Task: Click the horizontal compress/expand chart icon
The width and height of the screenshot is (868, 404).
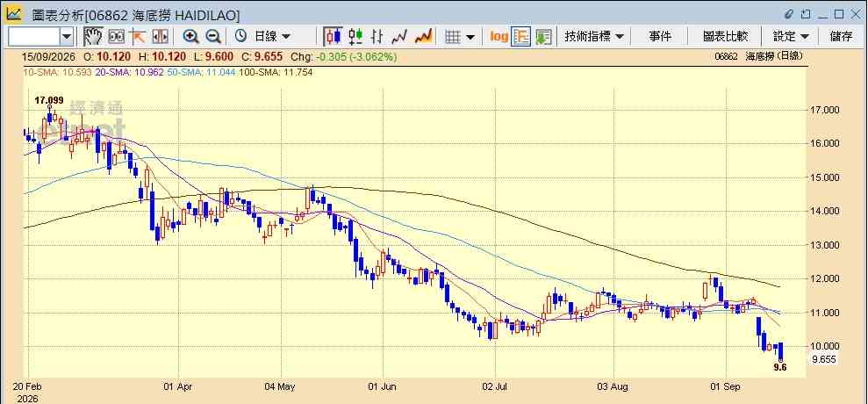Action: pyautogui.click(x=160, y=37)
